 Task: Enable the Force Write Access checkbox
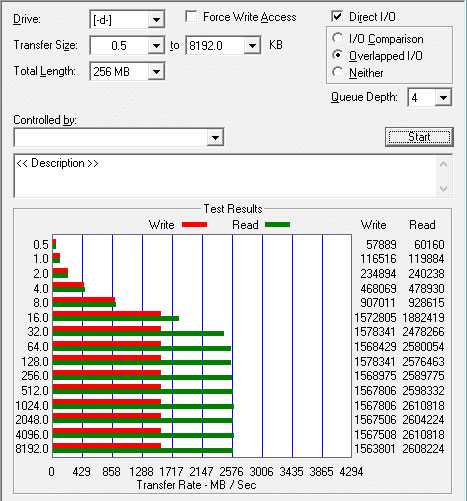coord(191,17)
